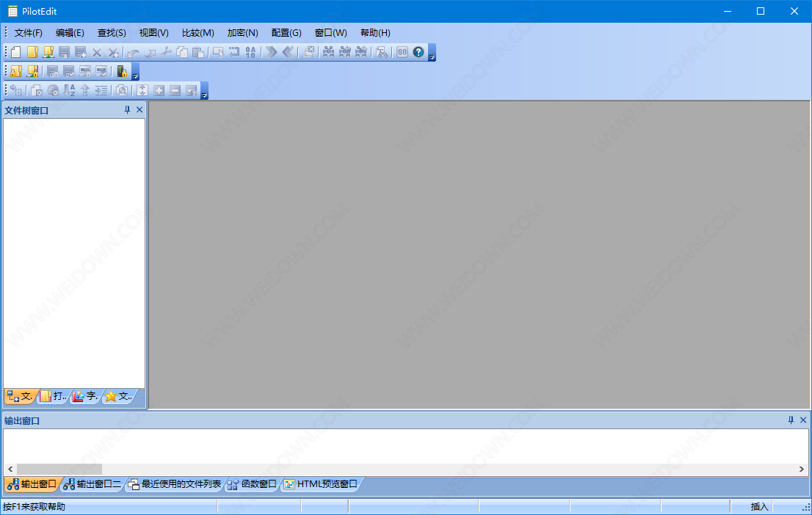Toggle column selection mode icon

click(219, 52)
